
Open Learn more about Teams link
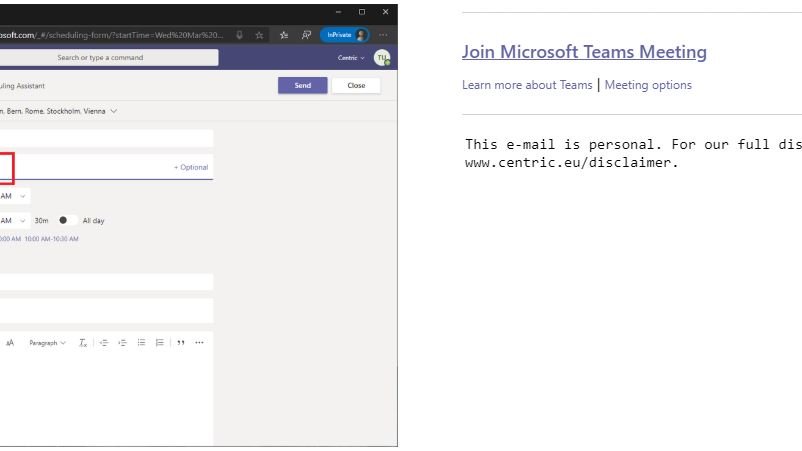[527, 85]
